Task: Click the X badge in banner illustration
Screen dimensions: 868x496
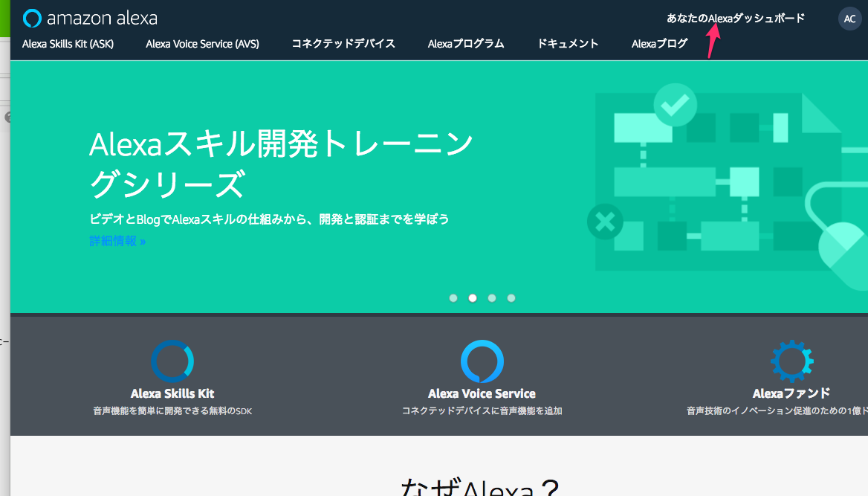Action: pos(604,221)
